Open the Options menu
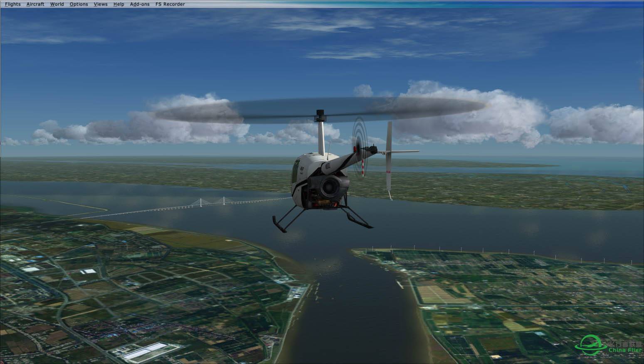Screen dimensions: 644x364 click(79, 4)
